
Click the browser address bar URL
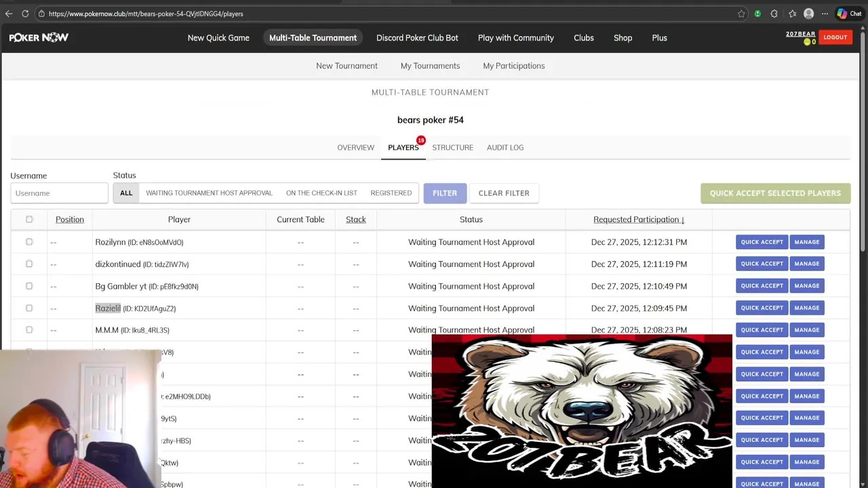[146, 14]
